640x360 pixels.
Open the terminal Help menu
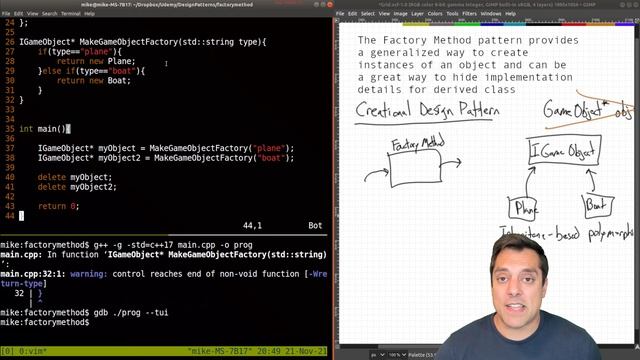pyautogui.click(x=89, y=13)
